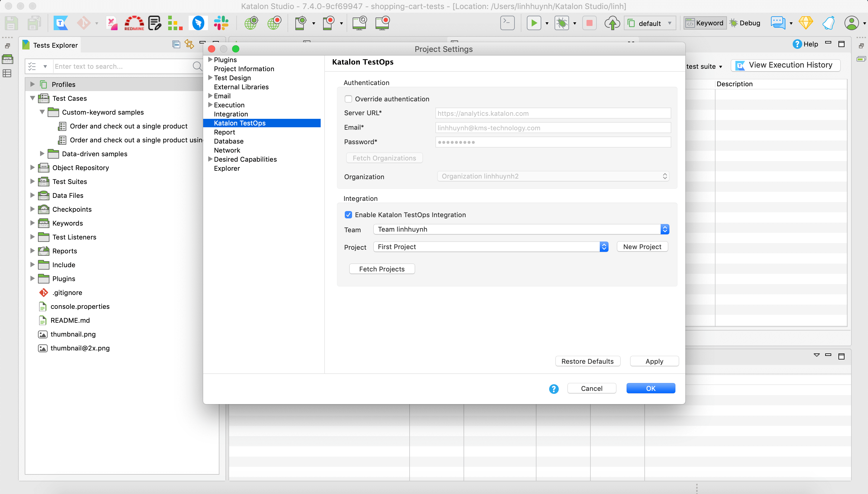Screen dimensions: 868x494
Task: Open the Slack integration icon
Action: (221, 23)
